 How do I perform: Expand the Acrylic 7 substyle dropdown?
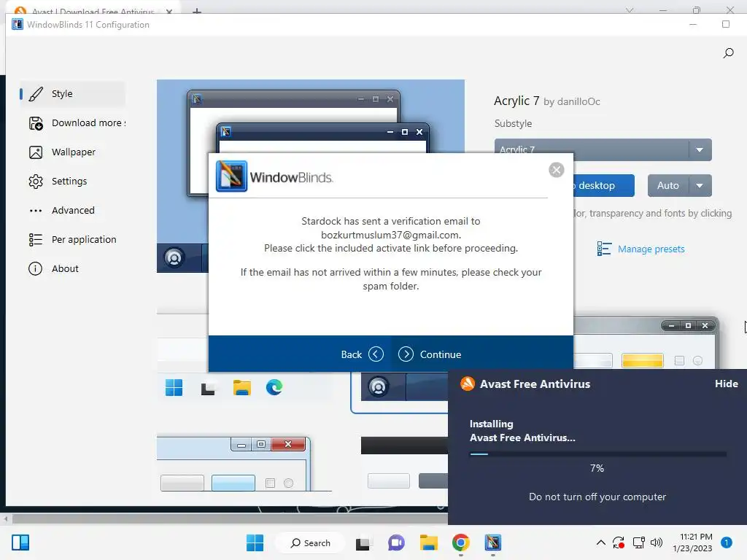(x=700, y=149)
